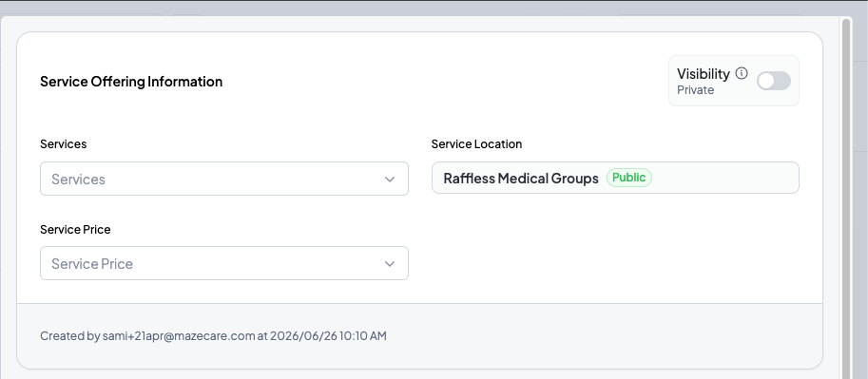Expand the Service Price chevron arrow
The image size is (868, 379).
(x=390, y=264)
